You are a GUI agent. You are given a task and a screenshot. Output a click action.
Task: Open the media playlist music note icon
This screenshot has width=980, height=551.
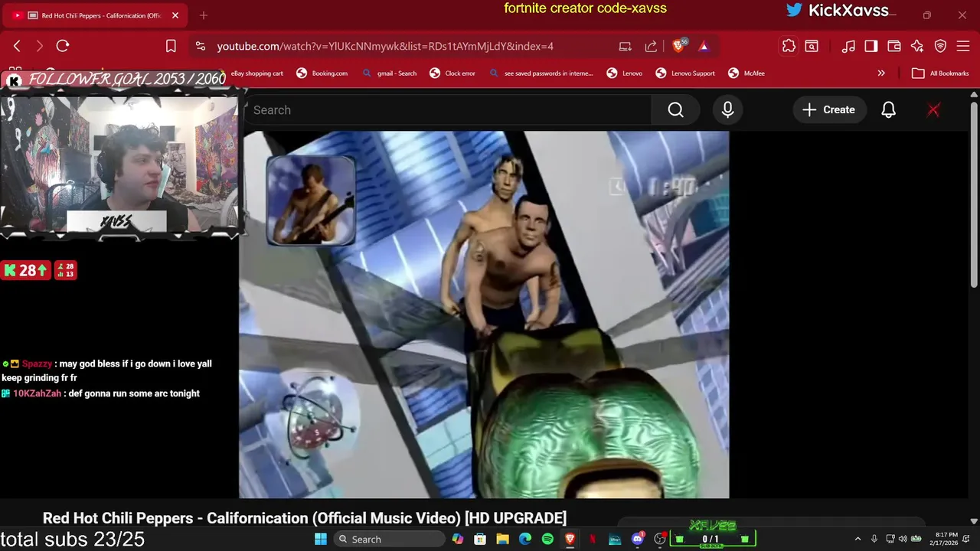[x=848, y=46]
